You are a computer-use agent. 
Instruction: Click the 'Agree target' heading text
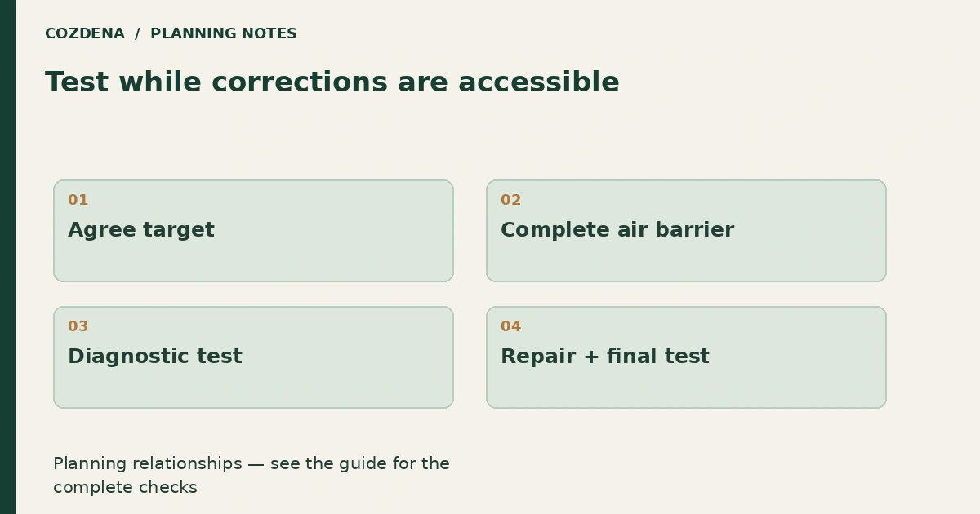click(141, 230)
